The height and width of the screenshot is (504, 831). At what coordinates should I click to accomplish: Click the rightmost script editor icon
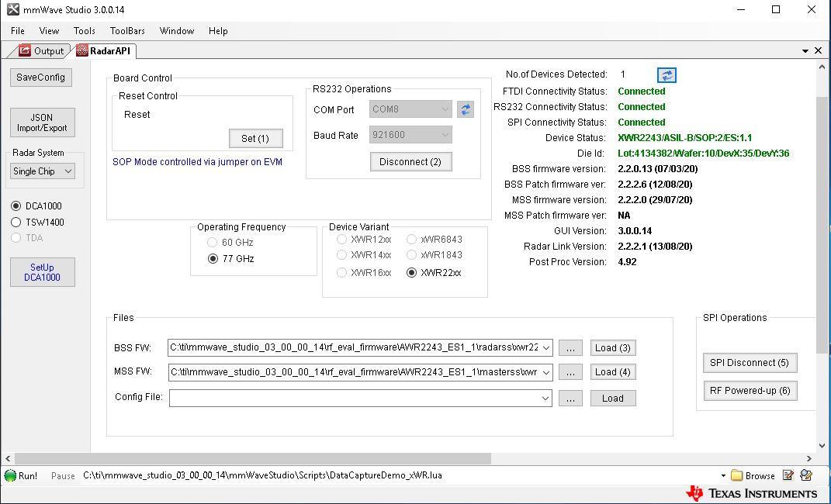[x=806, y=475]
